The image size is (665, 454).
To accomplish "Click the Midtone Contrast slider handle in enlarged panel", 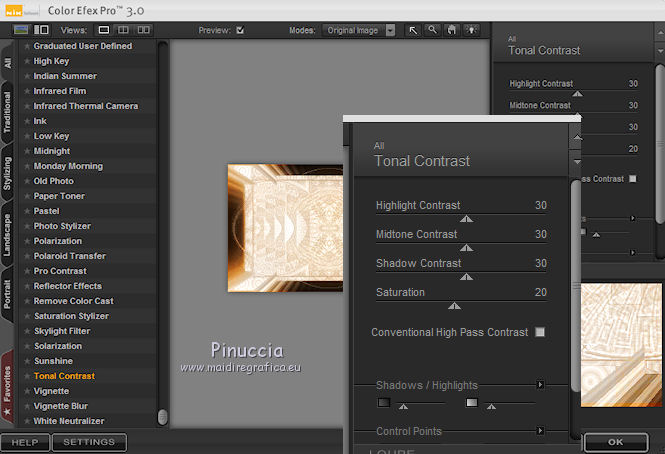I will click(467, 248).
